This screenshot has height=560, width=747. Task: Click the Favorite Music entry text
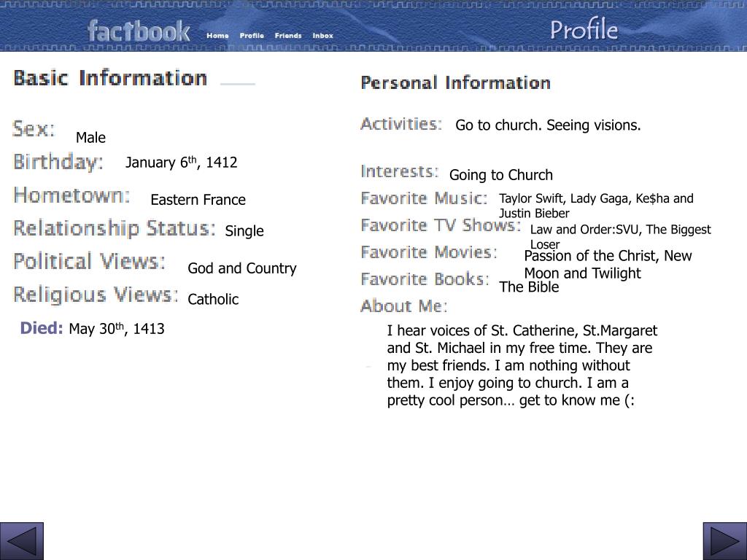point(596,206)
